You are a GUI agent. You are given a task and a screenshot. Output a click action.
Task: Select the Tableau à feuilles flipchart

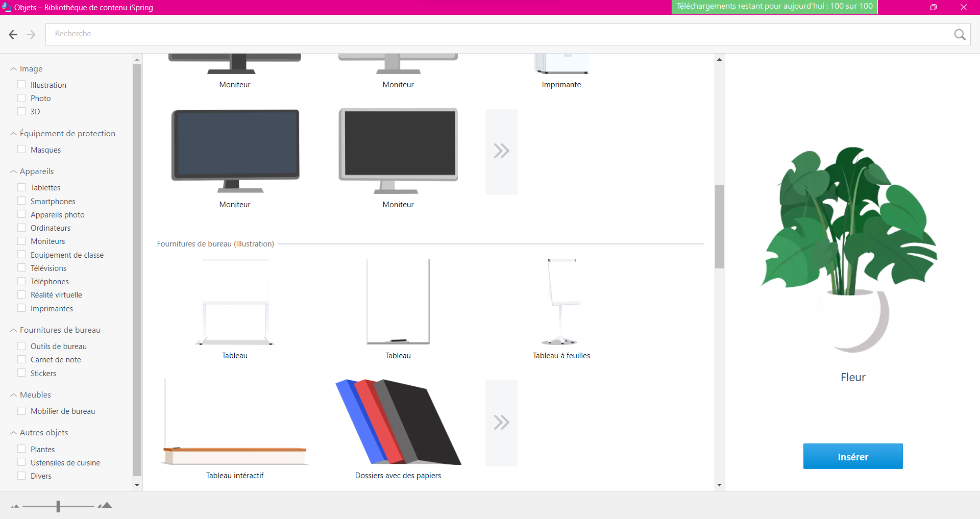[x=561, y=302]
